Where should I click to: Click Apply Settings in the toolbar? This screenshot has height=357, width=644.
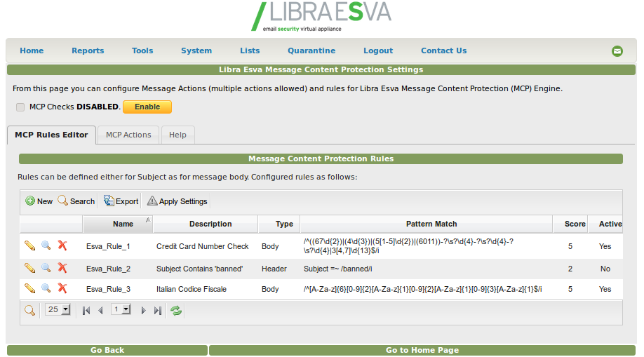coord(177,201)
